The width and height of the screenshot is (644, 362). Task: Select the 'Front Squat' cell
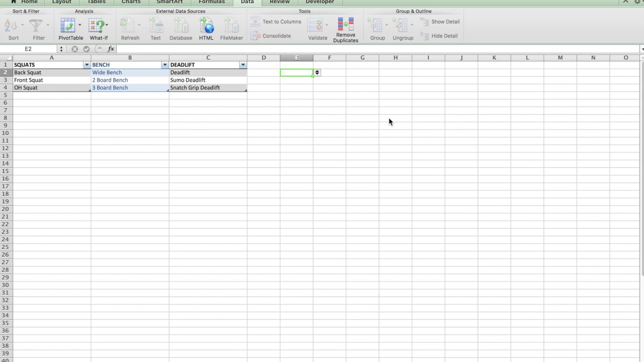point(51,80)
